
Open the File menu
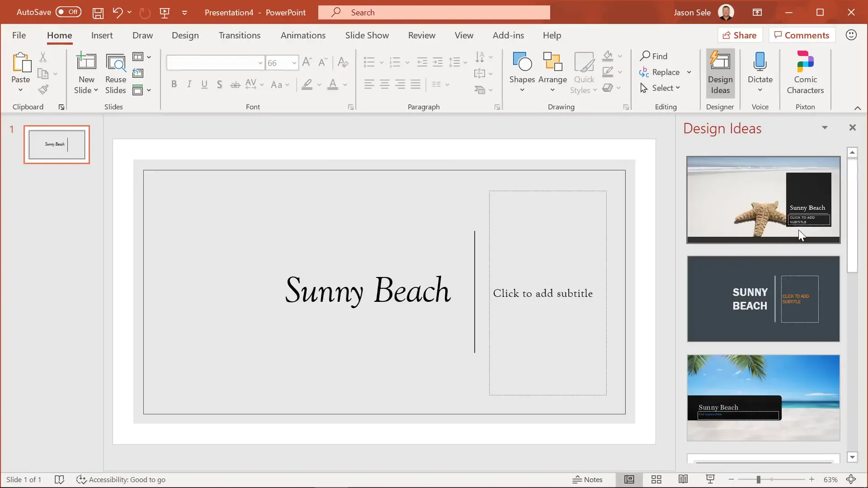point(19,35)
